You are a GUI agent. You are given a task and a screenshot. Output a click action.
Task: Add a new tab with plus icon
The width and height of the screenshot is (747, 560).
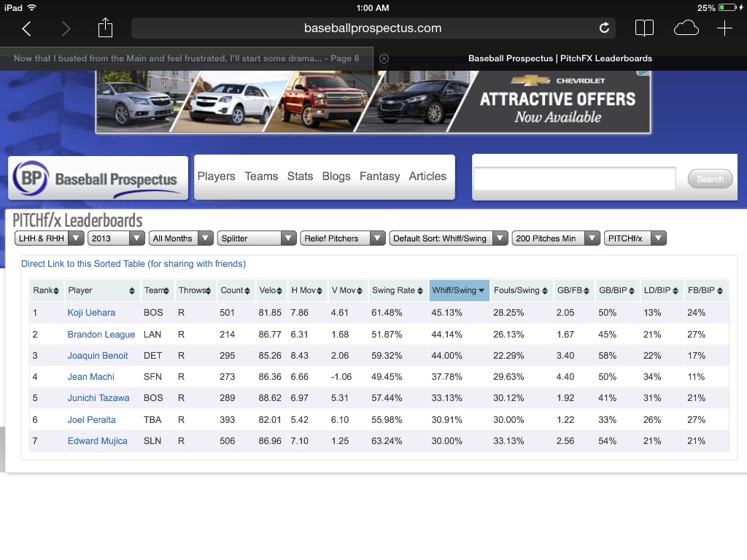[724, 28]
